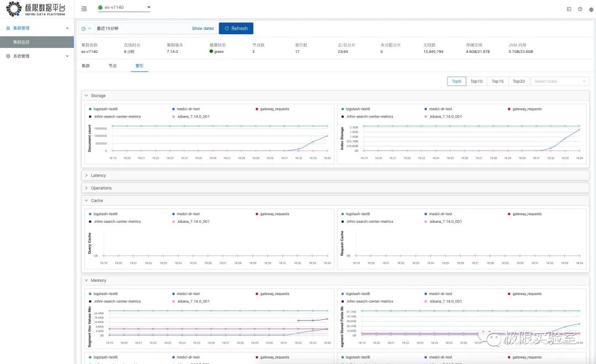Viewport: 596px width, 364px height.
Task: Switch to the 节点 tab
Action: tap(113, 66)
